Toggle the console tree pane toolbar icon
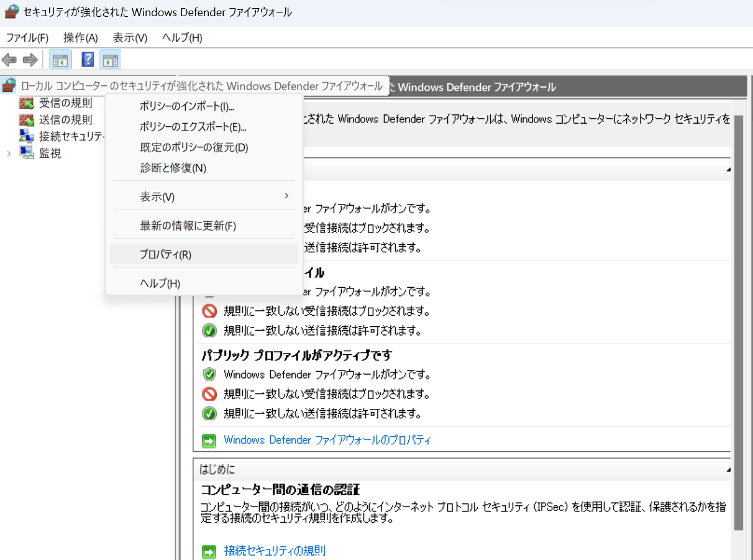The image size is (753, 560). tap(60, 60)
